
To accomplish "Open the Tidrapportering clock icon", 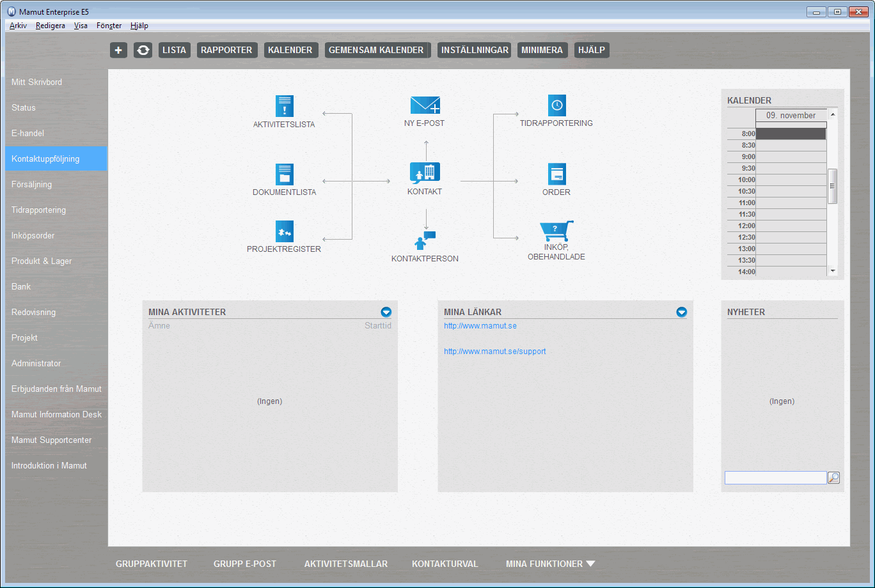I will [557, 105].
